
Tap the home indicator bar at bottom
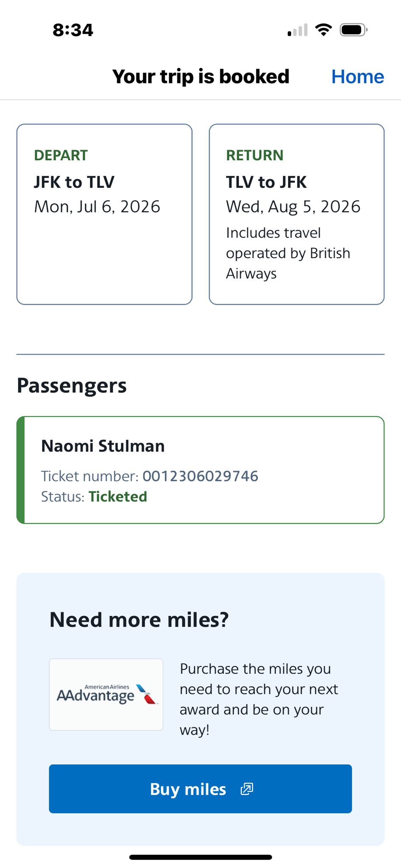coord(200,857)
